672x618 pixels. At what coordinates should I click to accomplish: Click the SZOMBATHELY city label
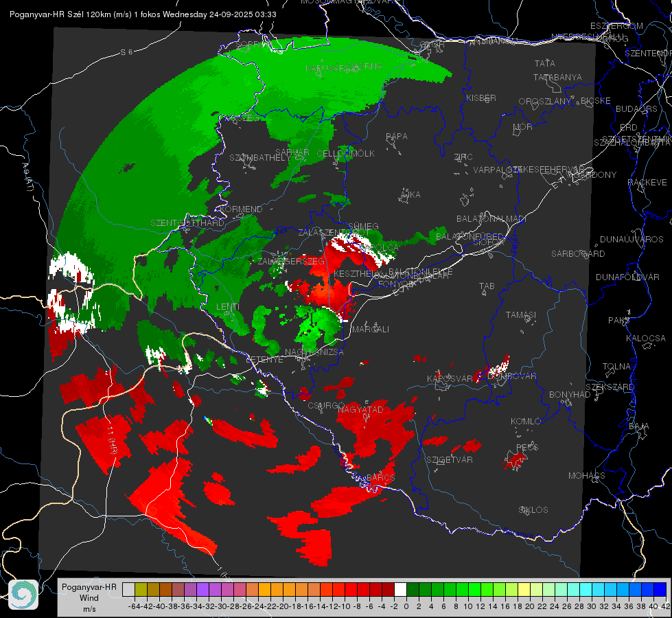[260, 157]
